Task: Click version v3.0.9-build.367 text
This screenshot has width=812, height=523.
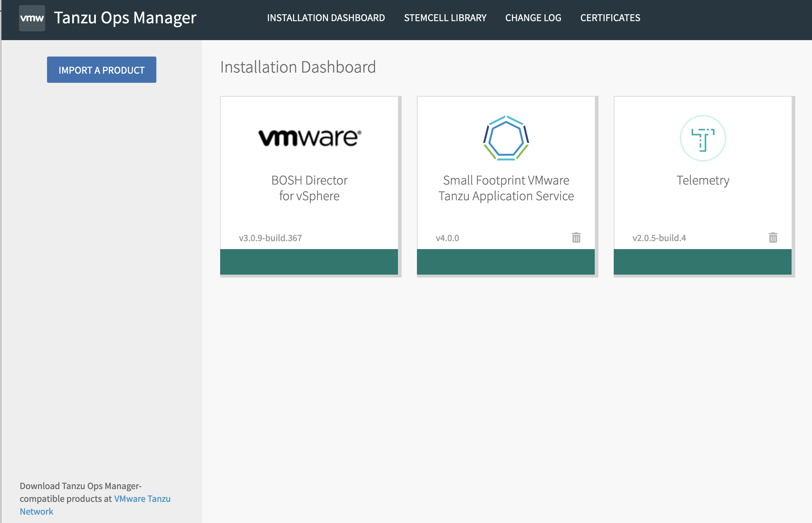Action: 270,238
